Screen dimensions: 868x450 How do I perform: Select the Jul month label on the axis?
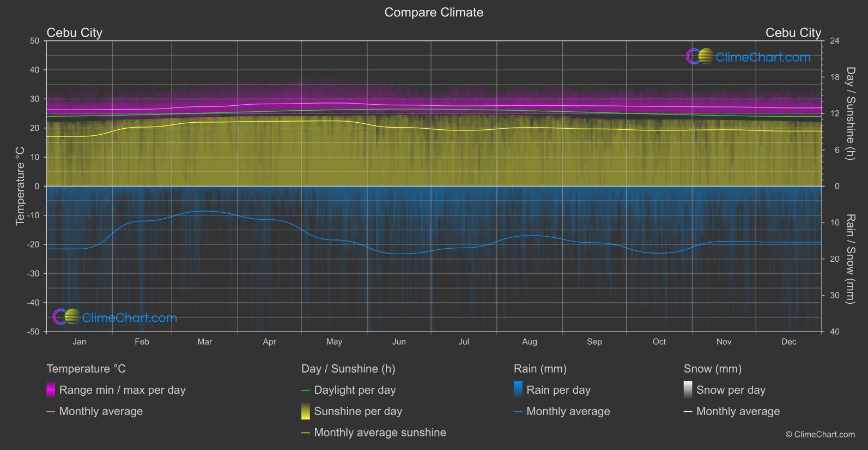[464, 342]
